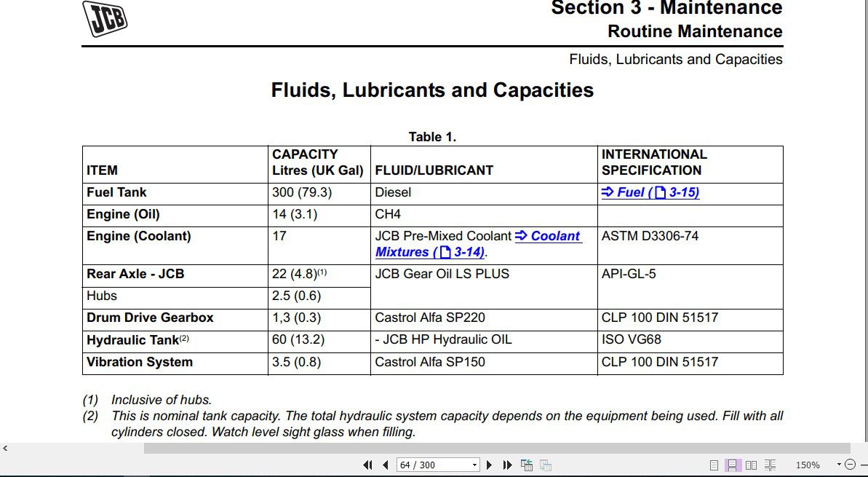Click the 'Table 1.' caption
The width and height of the screenshot is (868, 477).
[x=432, y=137]
